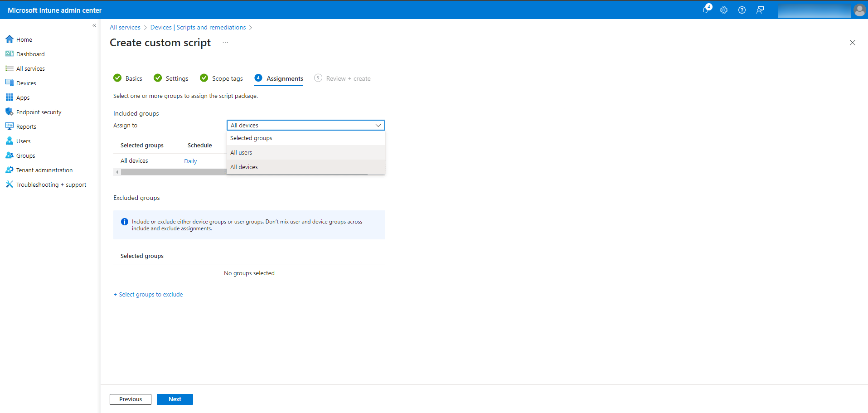Open the notifications bell icon
The image size is (868, 413).
pos(706,10)
